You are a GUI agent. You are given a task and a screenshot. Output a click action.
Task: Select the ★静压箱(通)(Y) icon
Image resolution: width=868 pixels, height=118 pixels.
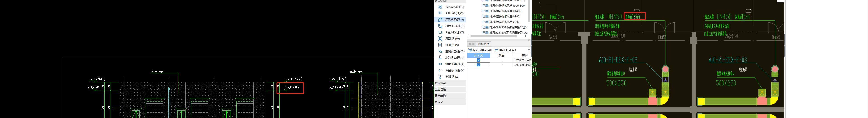440,13
